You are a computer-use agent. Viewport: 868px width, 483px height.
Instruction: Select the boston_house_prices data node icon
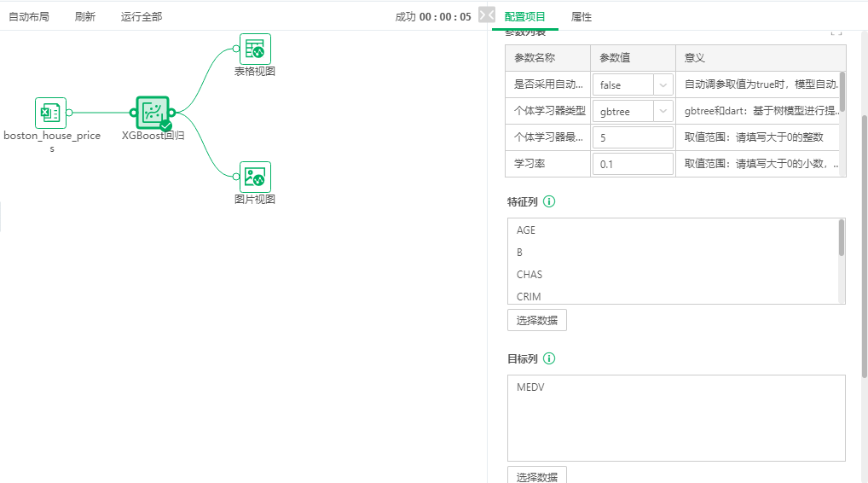50,113
